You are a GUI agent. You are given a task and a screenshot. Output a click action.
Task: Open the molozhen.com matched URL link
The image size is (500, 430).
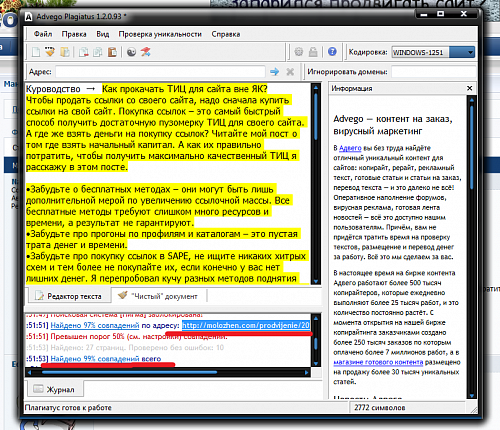click(246, 325)
